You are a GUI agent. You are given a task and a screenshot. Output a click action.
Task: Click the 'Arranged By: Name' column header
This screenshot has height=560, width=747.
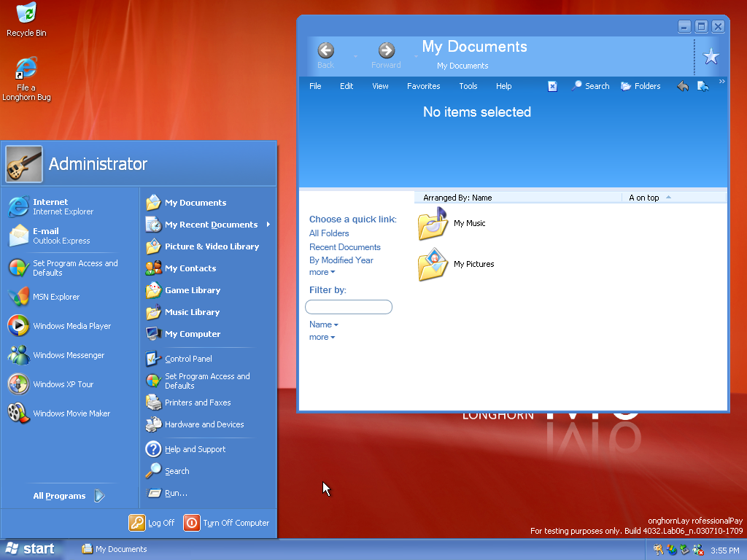(x=457, y=198)
